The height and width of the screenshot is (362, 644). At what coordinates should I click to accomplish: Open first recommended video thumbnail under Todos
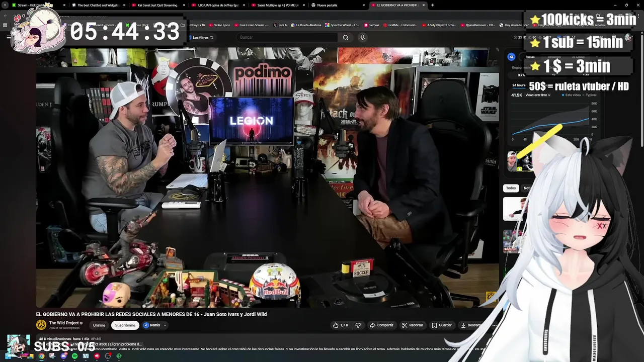pyautogui.click(x=515, y=209)
